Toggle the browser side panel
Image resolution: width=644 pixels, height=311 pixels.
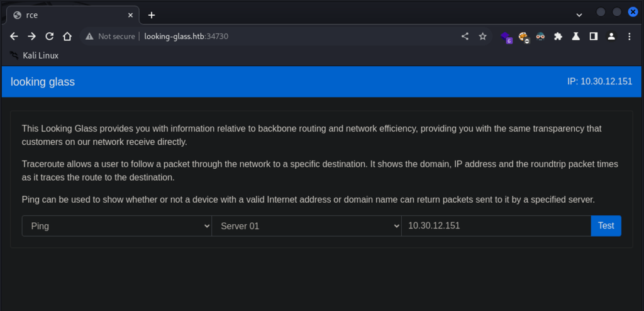[x=593, y=37]
